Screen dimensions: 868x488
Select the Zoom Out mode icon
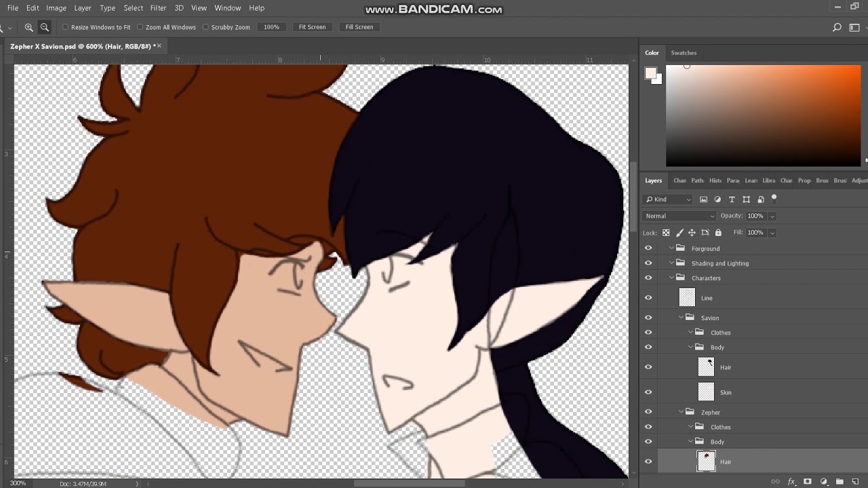[x=45, y=27]
